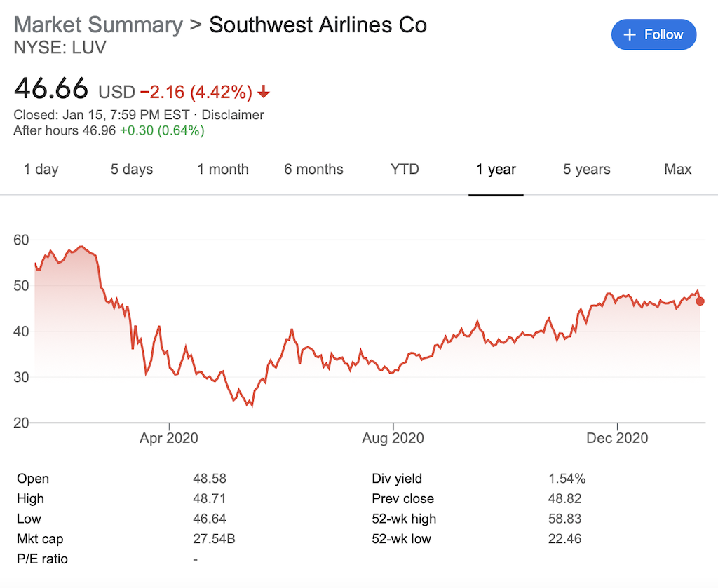Screen dimensions: 718x588
Task: Switch to the 1 day tab
Action: click(x=41, y=169)
